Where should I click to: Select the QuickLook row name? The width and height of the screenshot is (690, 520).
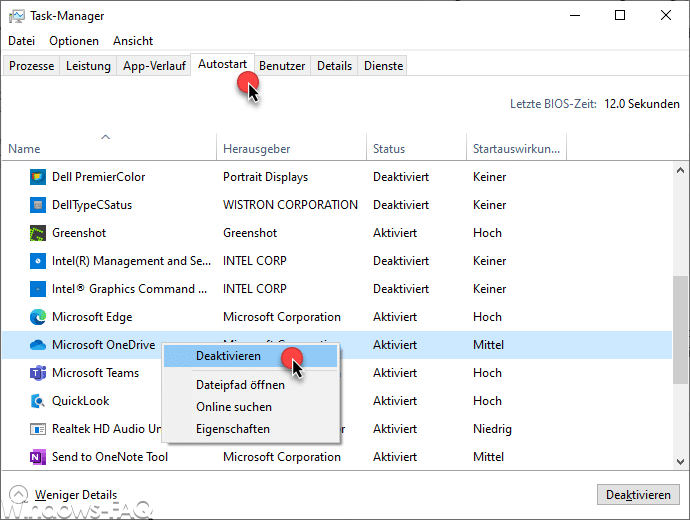(81, 401)
